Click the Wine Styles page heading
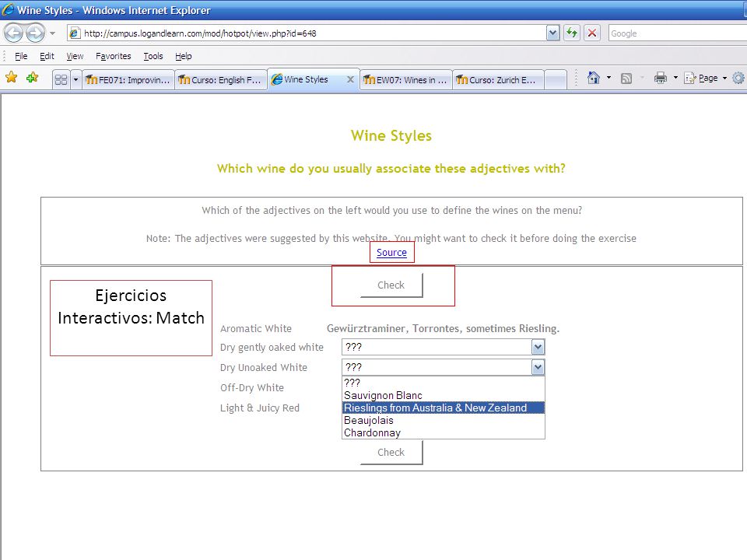747x560 pixels. pyautogui.click(x=391, y=135)
